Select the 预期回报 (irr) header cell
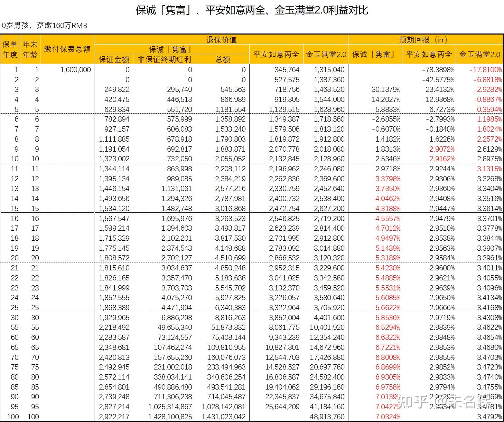The height and width of the screenshot is (422, 504). click(426, 39)
